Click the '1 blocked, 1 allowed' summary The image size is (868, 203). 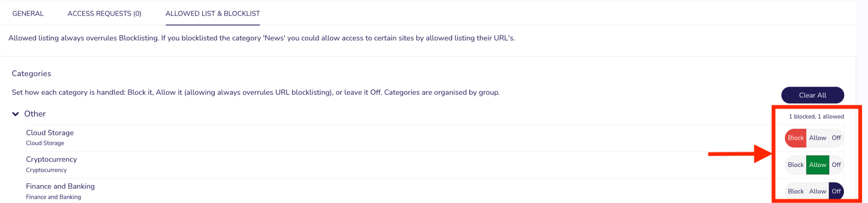(x=816, y=116)
